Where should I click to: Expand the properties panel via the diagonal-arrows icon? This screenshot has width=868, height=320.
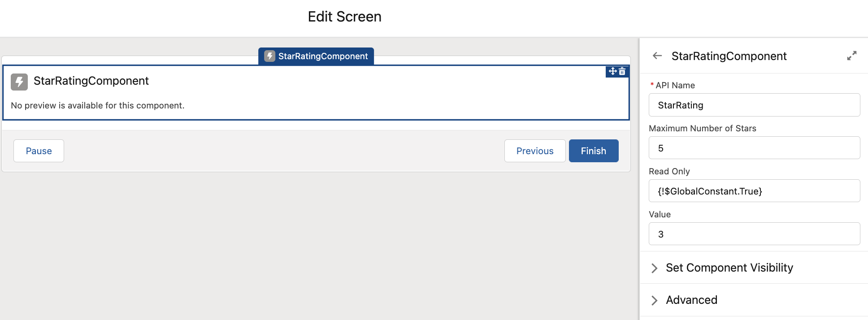tap(852, 56)
